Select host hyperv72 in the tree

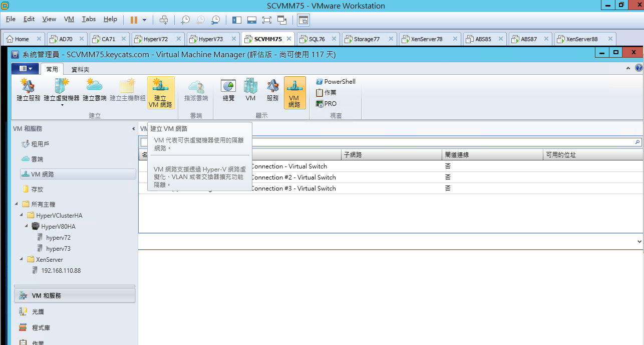(58, 237)
